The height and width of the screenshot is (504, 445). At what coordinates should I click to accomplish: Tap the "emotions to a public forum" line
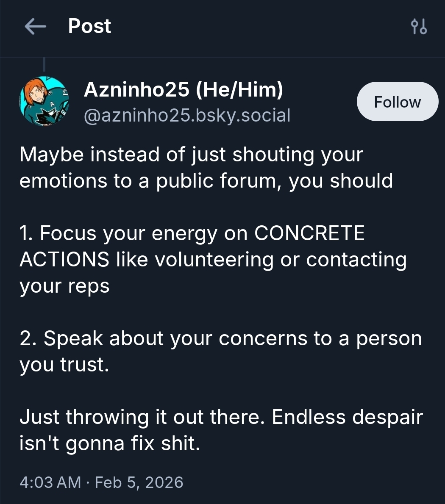(206, 181)
